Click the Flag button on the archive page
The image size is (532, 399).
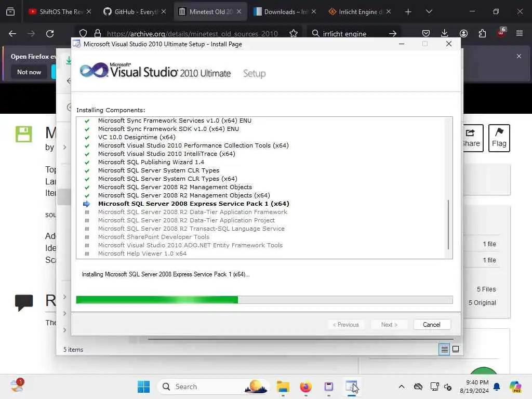(499, 138)
